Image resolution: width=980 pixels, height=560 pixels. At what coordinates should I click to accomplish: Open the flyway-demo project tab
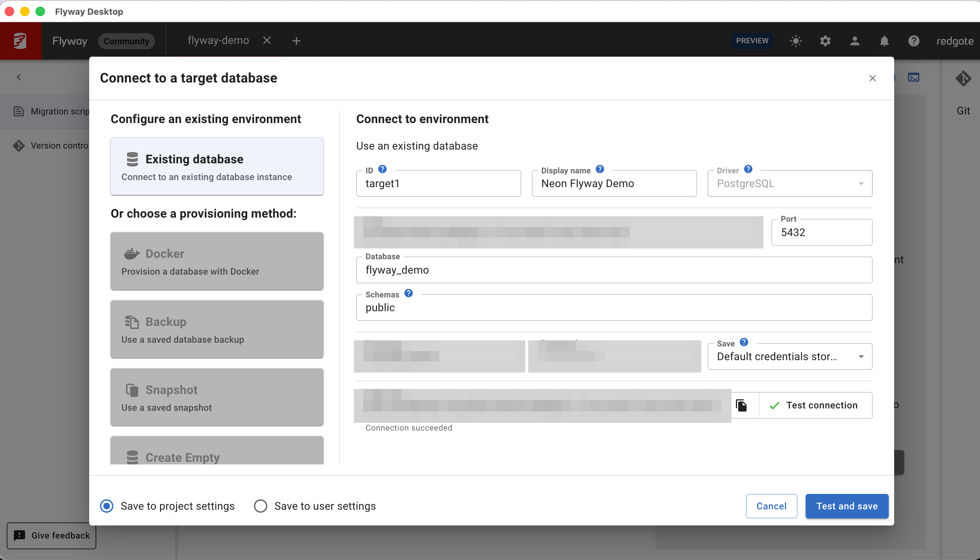click(x=218, y=40)
